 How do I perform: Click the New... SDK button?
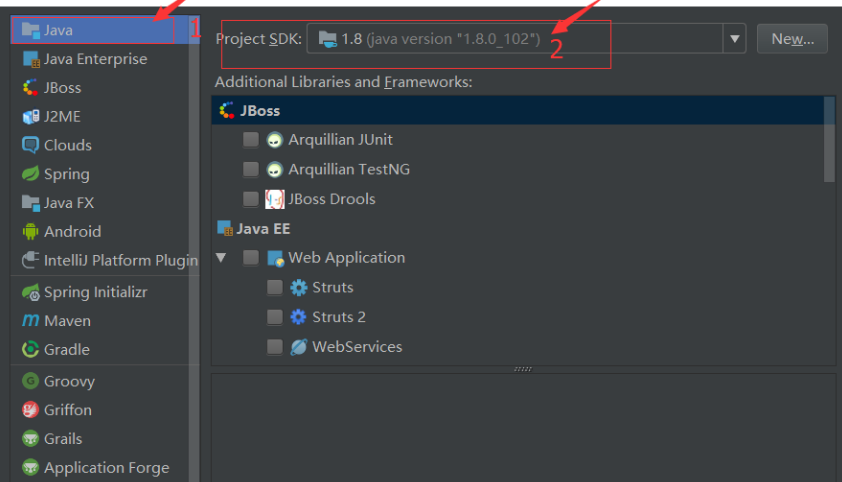click(792, 39)
